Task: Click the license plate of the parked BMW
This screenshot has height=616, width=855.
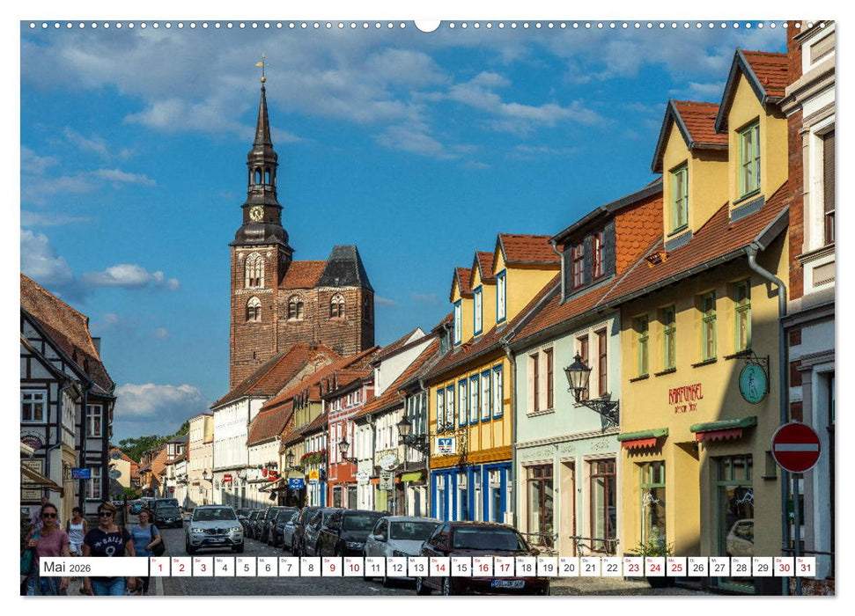Action: tap(216, 540)
